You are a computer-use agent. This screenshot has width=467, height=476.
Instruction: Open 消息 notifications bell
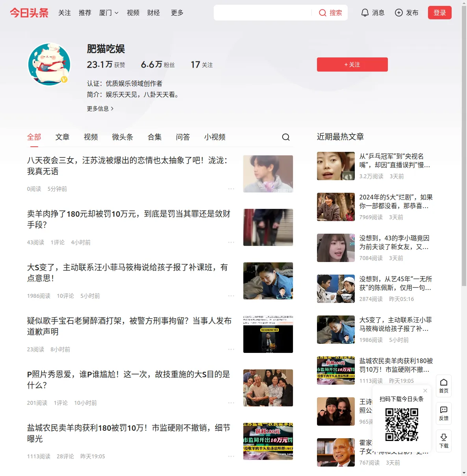[372, 13]
